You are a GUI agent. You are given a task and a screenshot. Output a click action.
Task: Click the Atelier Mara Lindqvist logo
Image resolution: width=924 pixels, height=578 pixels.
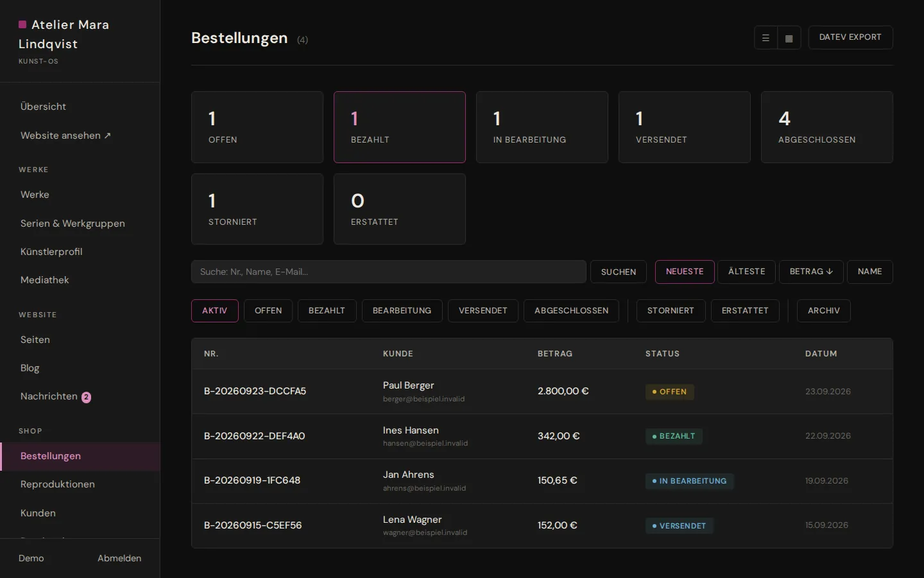tap(64, 34)
